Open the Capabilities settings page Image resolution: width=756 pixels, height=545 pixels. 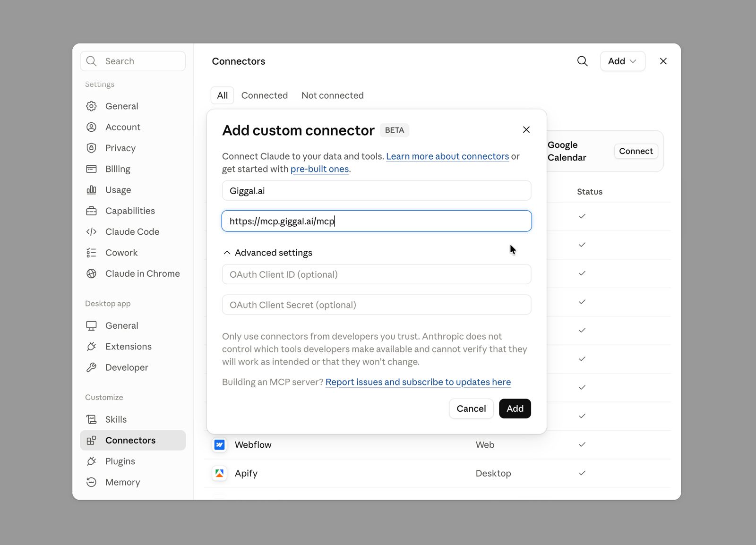[x=130, y=211]
